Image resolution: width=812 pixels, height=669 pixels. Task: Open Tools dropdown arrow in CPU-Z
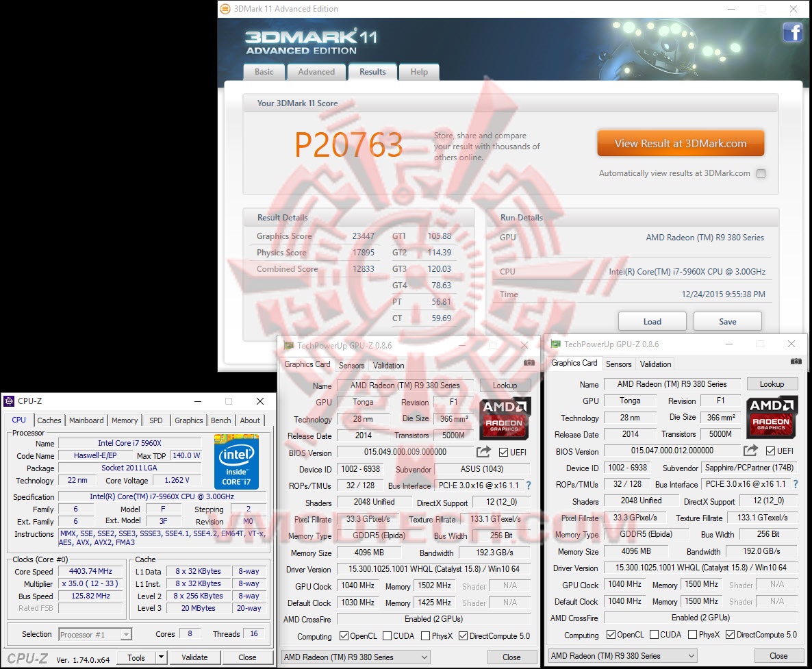(161, 657)
